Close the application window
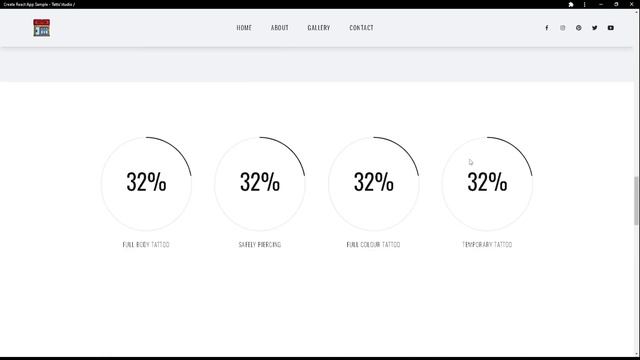Viewport: 640px width, 360px height. 631,4
